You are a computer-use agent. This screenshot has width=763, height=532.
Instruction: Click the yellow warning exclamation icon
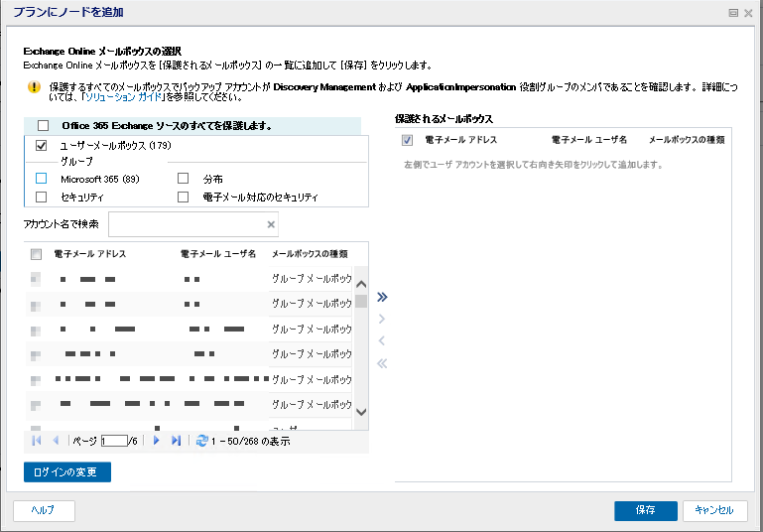(34, 87)
